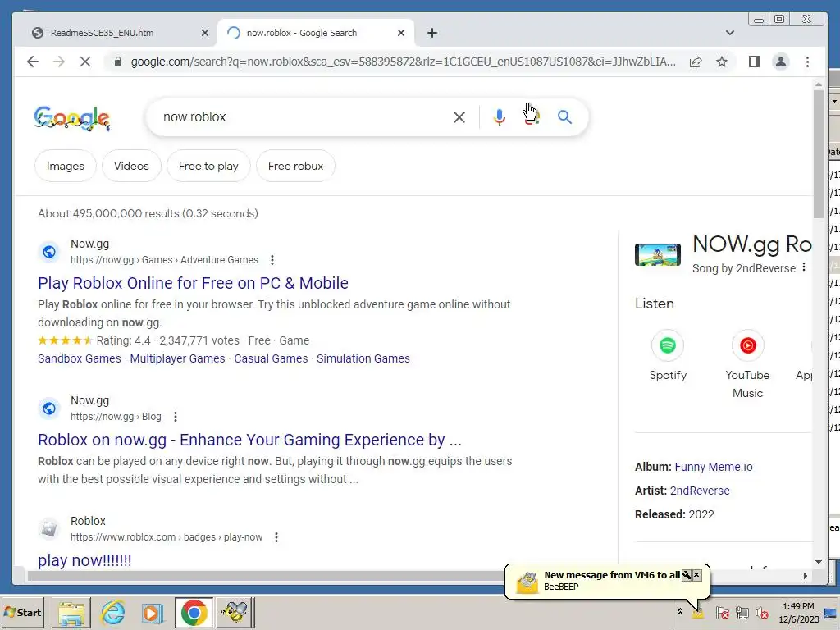
Task: Open Multiplayer Games link
Action: (177, 358)
